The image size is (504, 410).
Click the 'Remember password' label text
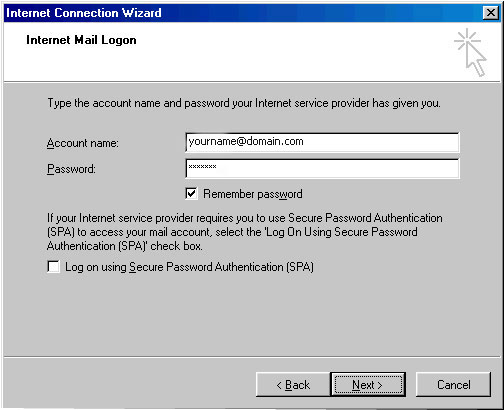[x=253, y=194]
